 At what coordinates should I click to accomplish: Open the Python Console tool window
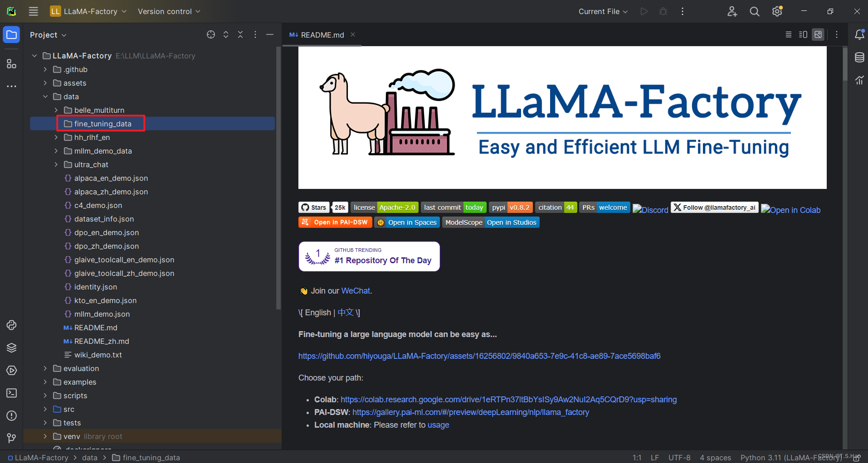pyautogui.click(x=12, y=325)
